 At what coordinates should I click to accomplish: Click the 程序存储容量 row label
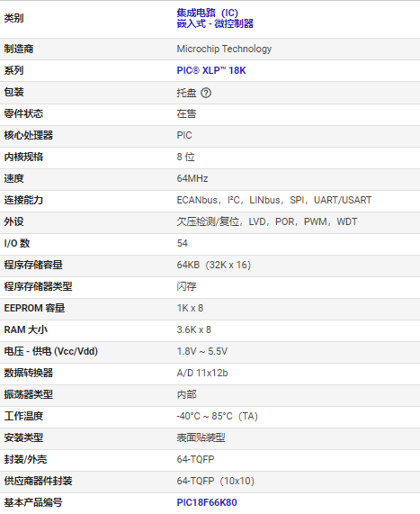[x=33, y=265]
